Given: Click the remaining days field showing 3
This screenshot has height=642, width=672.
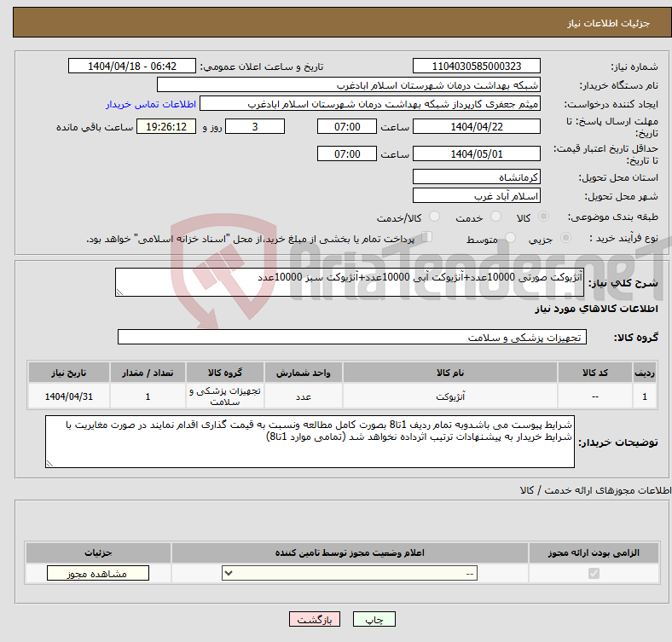Looking at the screenshot, I should (x=255, y=126).
